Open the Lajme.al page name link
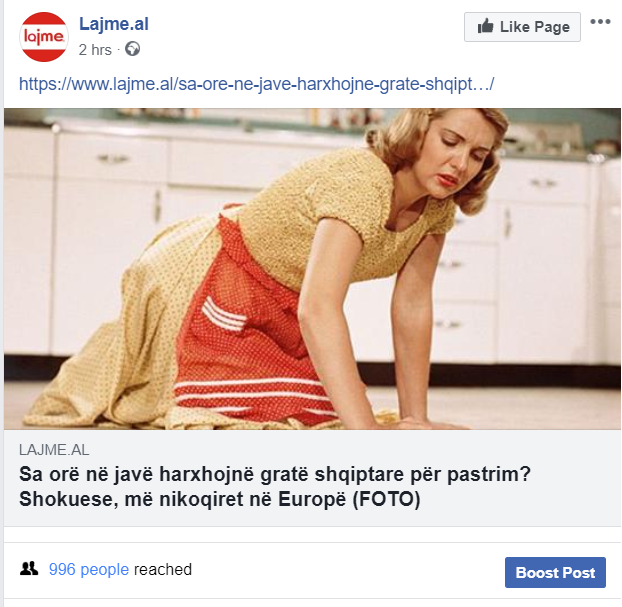Screen dimensions: 622x607 coord(114,24)
